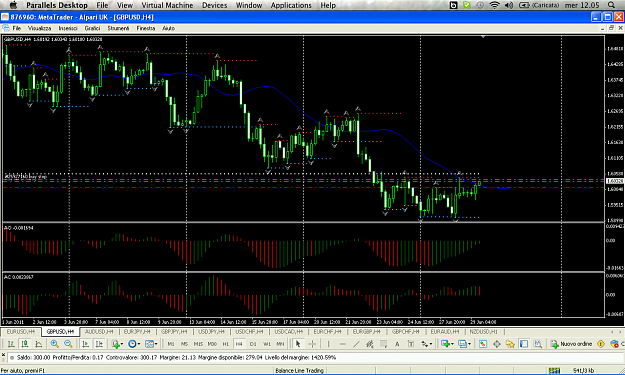
Task: Click the Nuovo ordine button
Action: coord(571,344)
